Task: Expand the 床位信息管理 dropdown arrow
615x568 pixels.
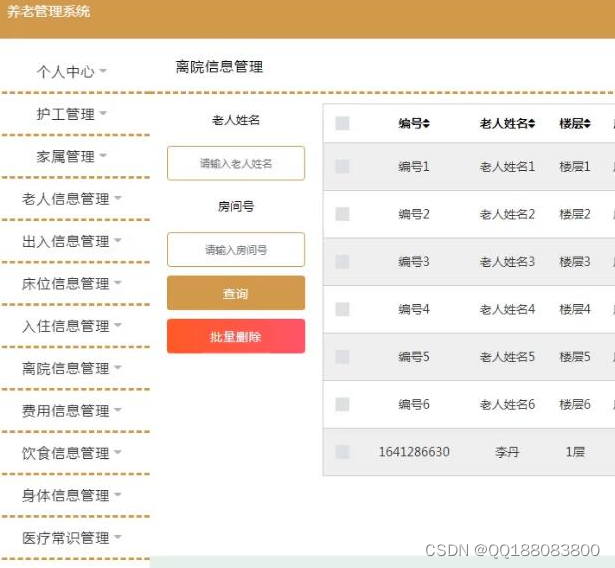Action: coord(118,283)
